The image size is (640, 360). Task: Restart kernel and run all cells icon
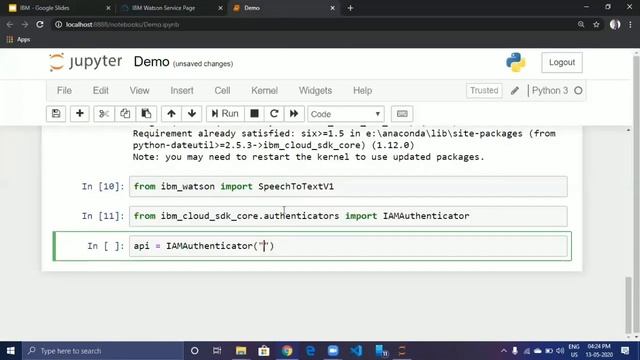click(x=294, y=114)
